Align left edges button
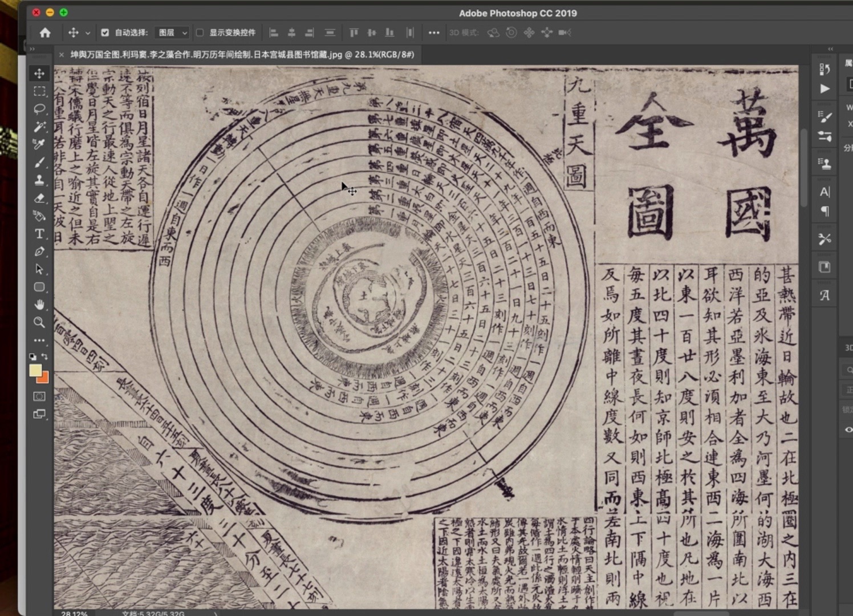Screen dimensions: 853x616 point(274,33)
